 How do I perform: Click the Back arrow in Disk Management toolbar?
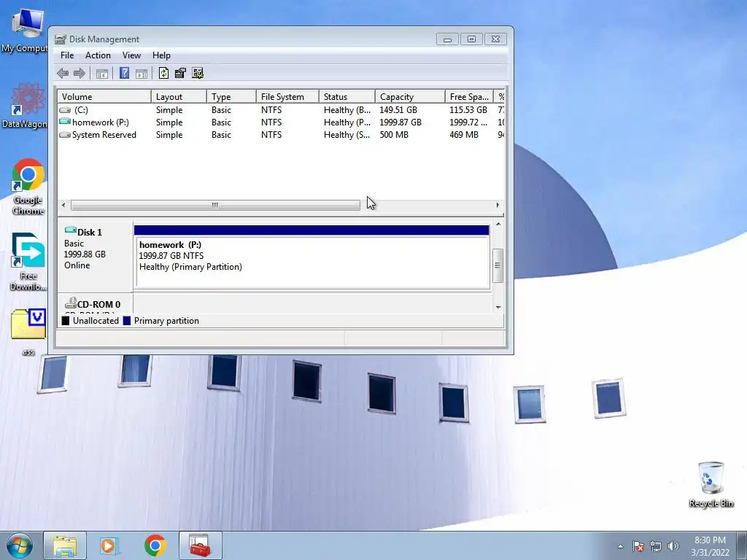click(63, 74)
